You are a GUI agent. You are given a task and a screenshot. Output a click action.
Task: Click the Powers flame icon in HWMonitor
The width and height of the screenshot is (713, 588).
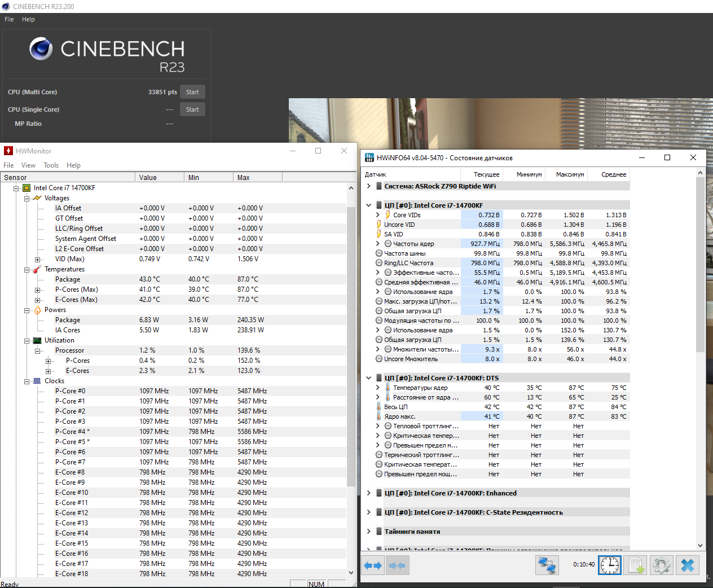[x=37, y=310]
